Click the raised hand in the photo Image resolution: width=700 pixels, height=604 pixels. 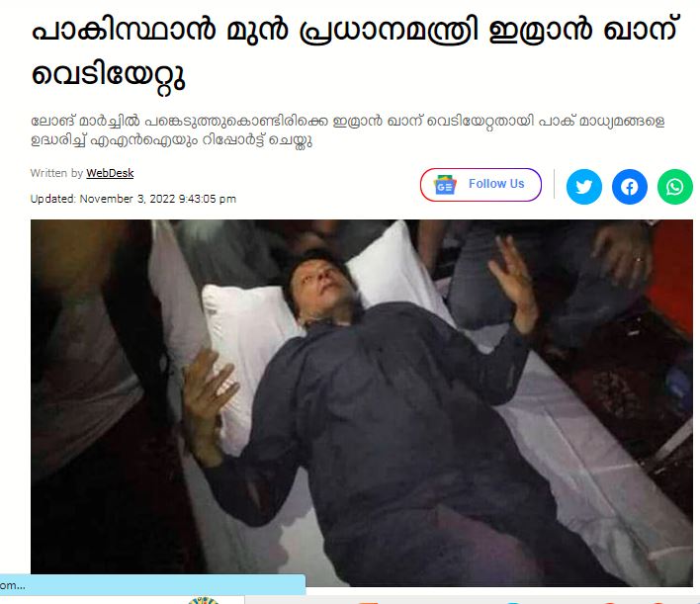pyautogui.click(x=515, y=284)
